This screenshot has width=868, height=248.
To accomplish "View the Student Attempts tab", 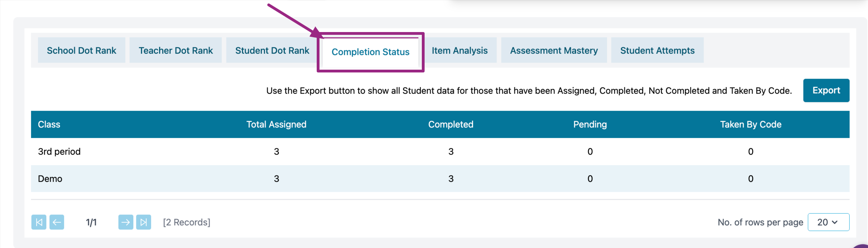I will coord(657,51).
